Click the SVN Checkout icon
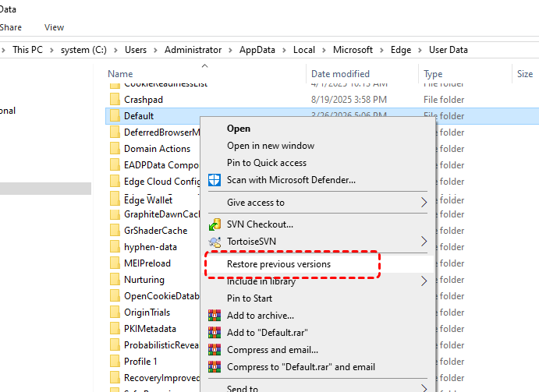The width and height of the screenshot is (539, 392). [x=215, y=224]
